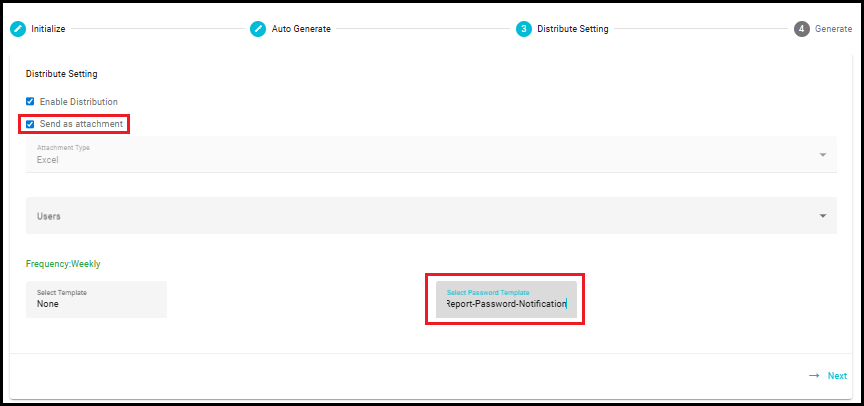Expand the Users dropdown arrow

(x=823, y=216)
